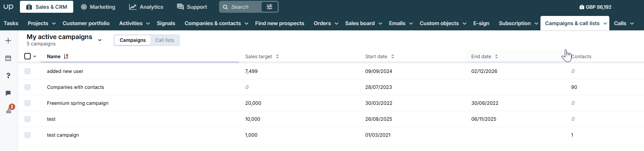
Task: Expand the Custom objects menu chevron
Action: tap(464, 24)
